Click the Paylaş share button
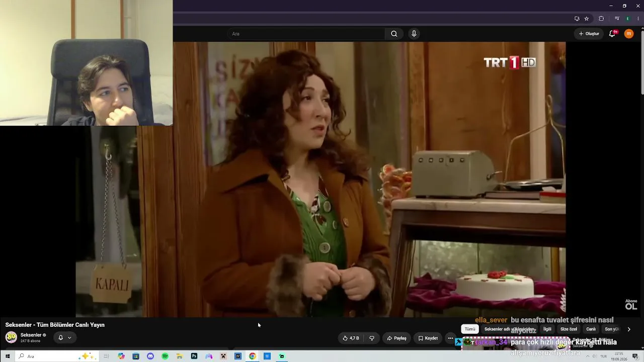The image size is (644, 362). (x=396, y=338)
